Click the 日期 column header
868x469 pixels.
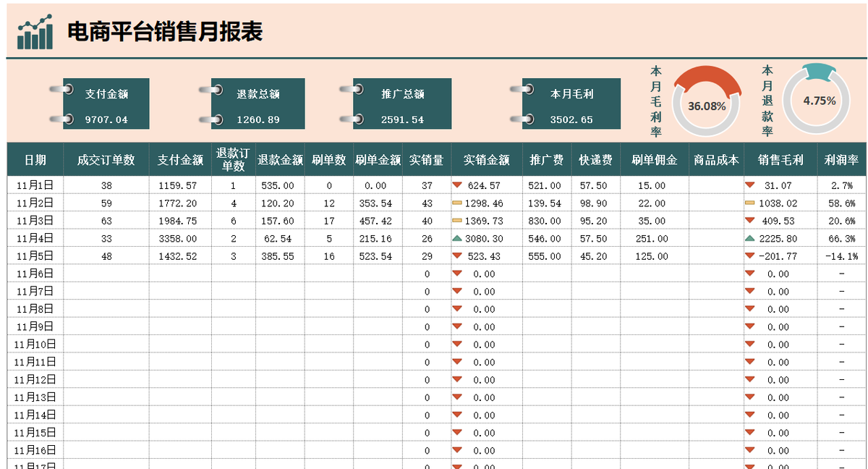35,159
